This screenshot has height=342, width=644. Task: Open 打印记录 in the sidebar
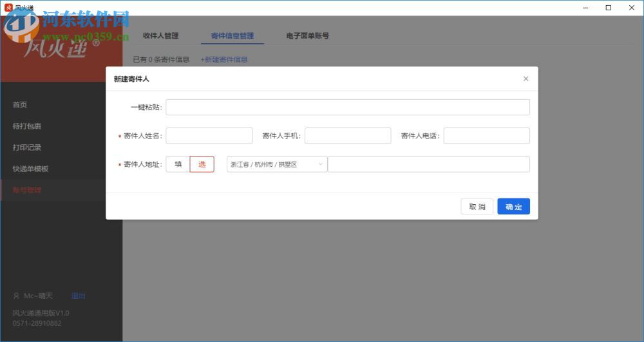pyautogui.click(x=26, y=147)
